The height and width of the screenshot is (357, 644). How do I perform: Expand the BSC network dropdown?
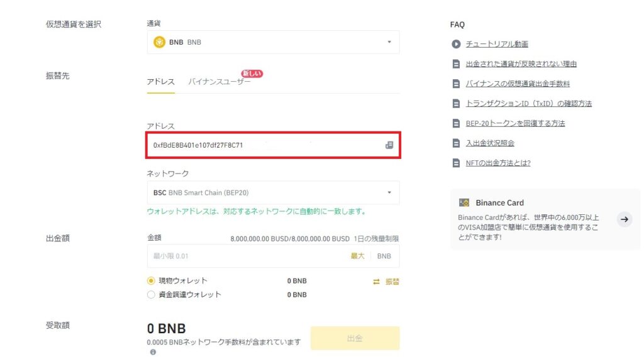click(x=273, y=192)
